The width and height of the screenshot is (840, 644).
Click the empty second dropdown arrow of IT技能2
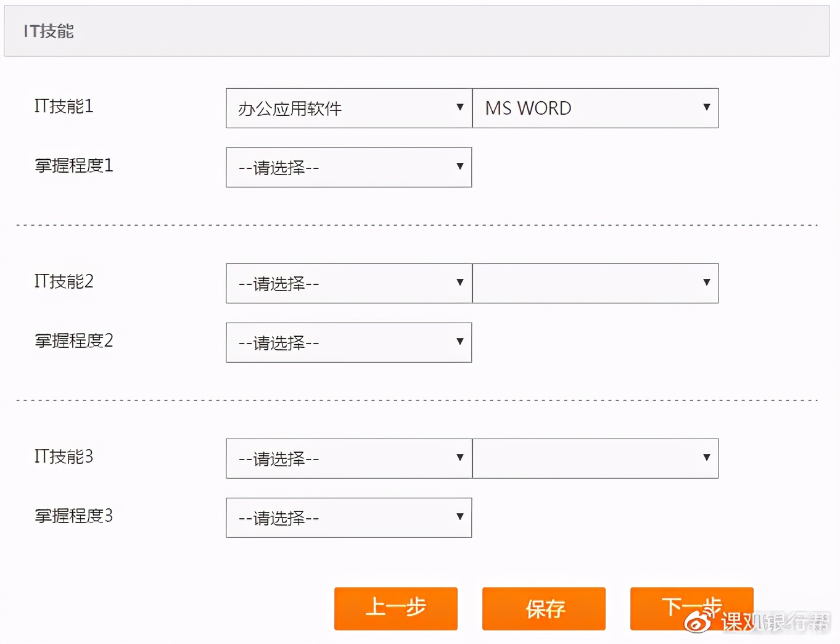706,283
